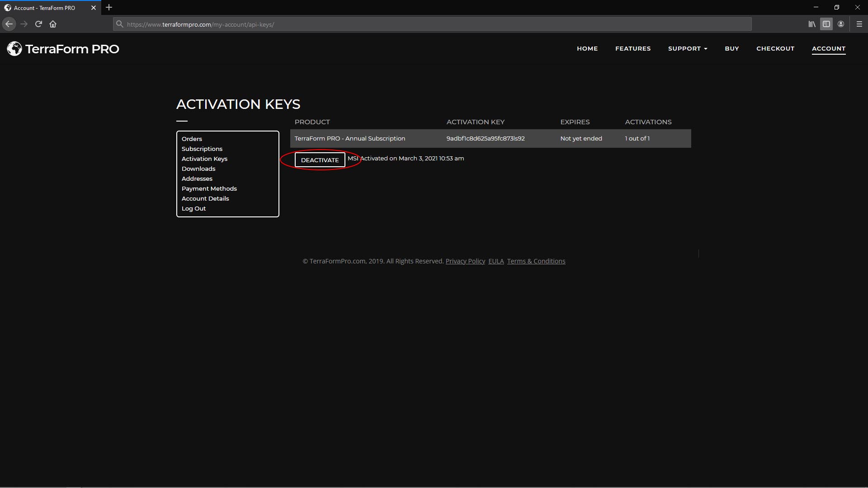
Task: Open the browser hamburger menu
Action: point(859,24)
